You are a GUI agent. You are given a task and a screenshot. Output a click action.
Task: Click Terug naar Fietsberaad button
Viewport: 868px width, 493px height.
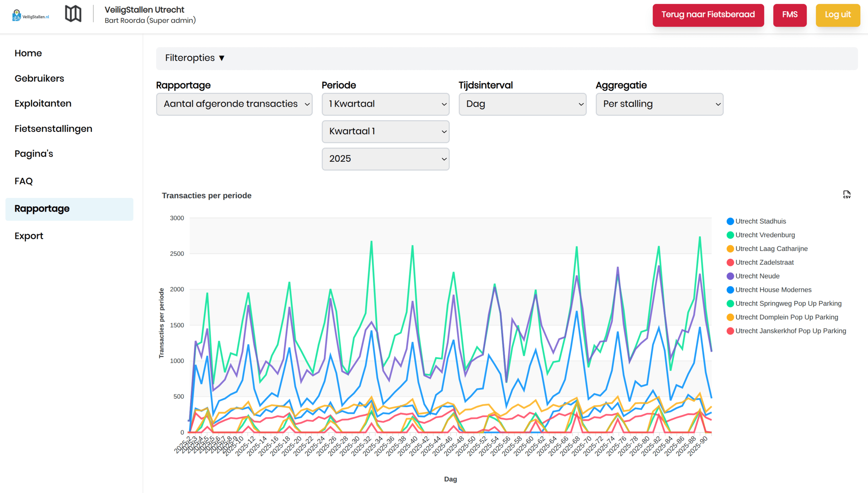[x=708, y=15]
